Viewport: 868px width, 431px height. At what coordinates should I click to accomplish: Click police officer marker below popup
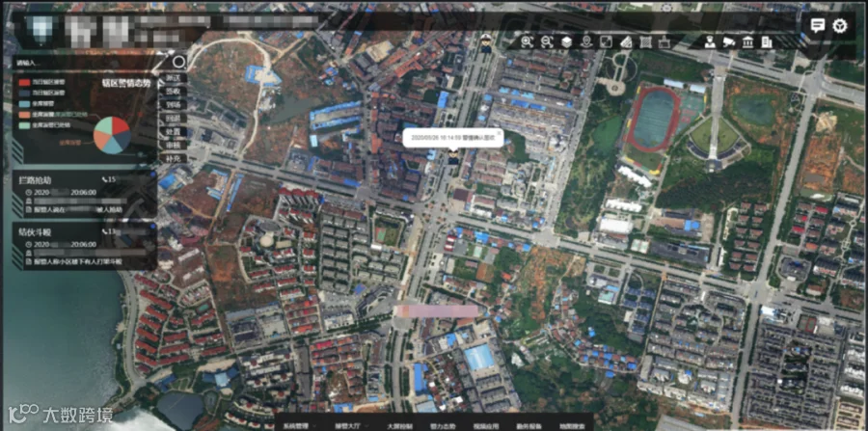(x=453, y=156)
